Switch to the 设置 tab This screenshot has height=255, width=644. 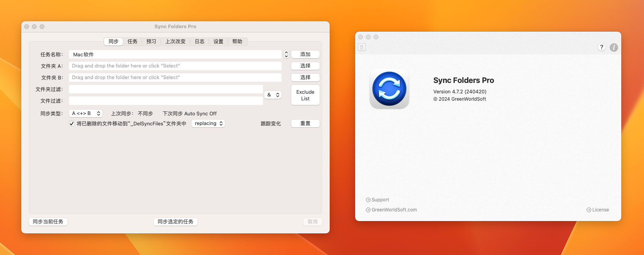point(218,41)
